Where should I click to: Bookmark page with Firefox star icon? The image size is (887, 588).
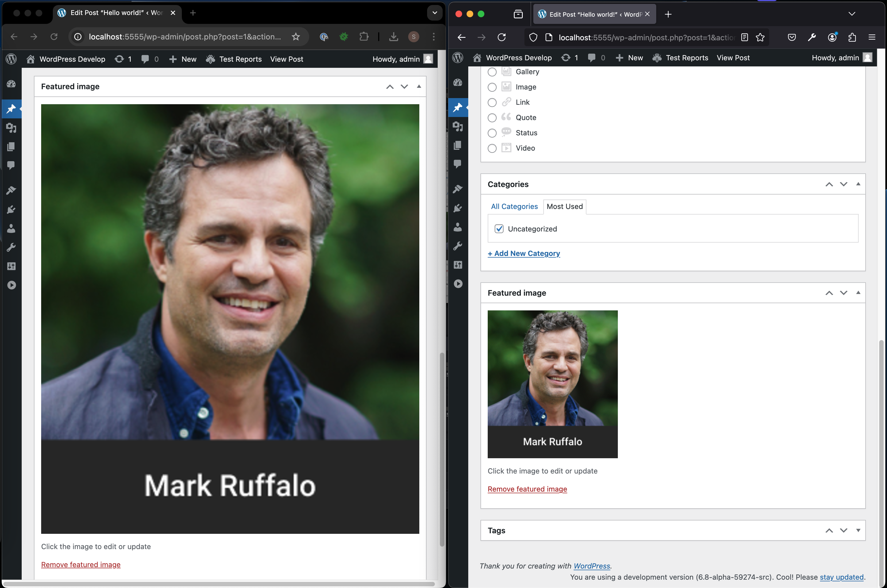pyautogui.click(x=760, y=38)
